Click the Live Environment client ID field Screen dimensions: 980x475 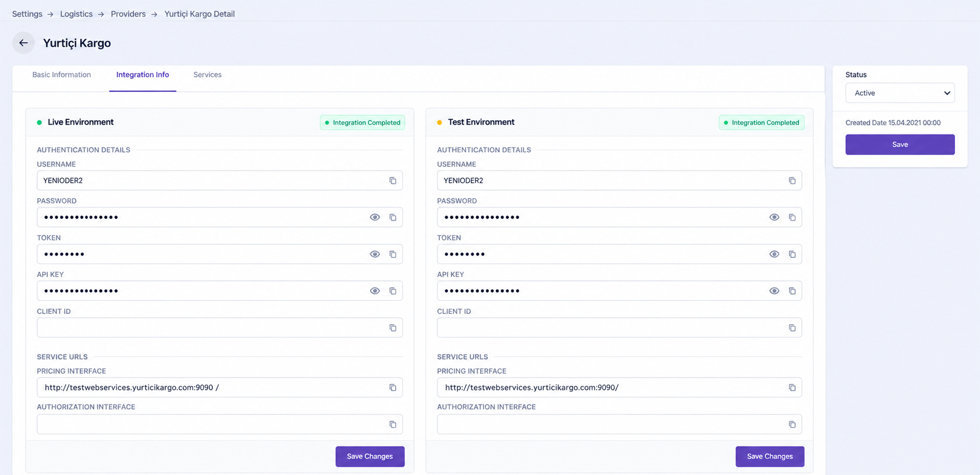pyautogui.click(x=220, y=328)
